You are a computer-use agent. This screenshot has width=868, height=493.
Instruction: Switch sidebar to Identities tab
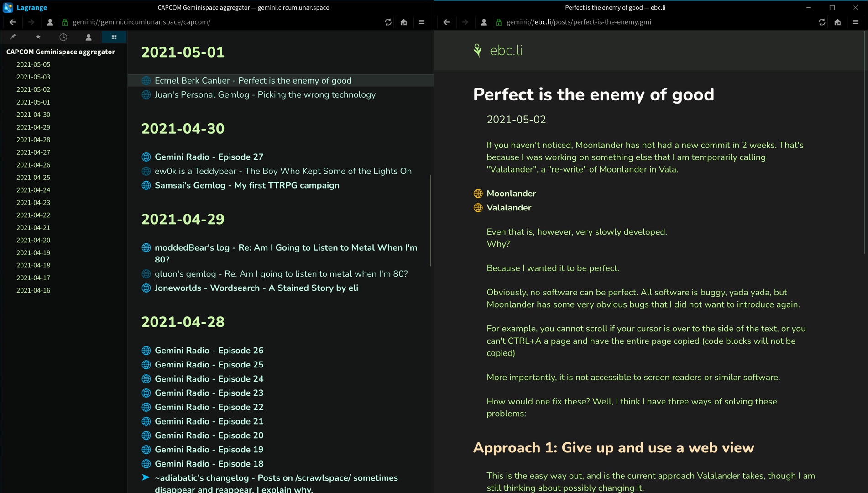[89, 37]
